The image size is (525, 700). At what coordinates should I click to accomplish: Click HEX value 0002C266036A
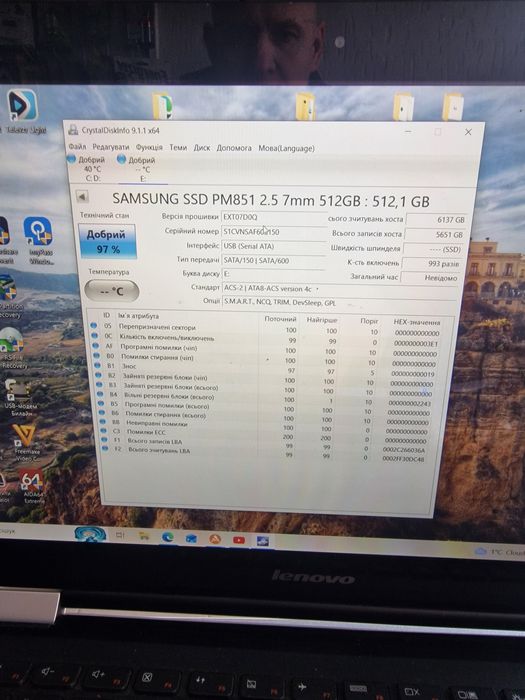[x=404, y=450]
